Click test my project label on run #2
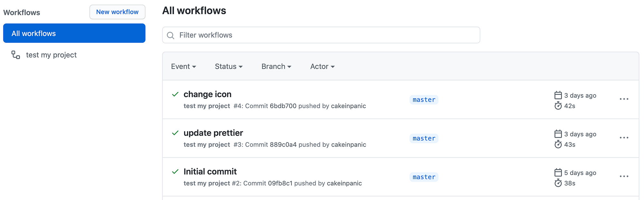 pyautogui.click(x=207, y=183)
